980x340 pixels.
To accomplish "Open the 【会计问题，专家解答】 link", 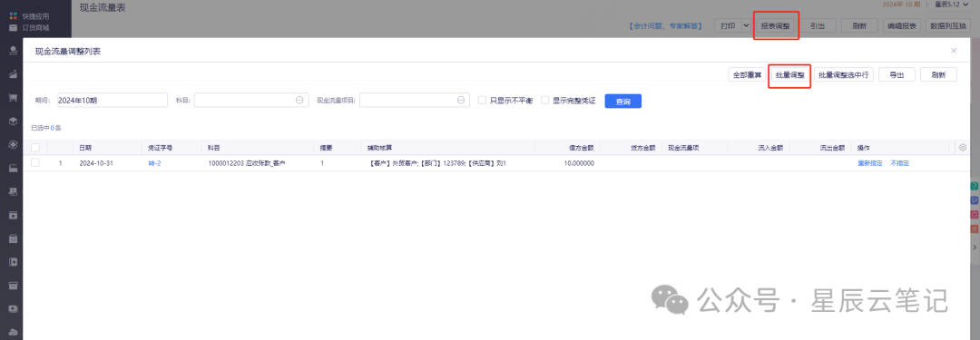I will [667, 26].
